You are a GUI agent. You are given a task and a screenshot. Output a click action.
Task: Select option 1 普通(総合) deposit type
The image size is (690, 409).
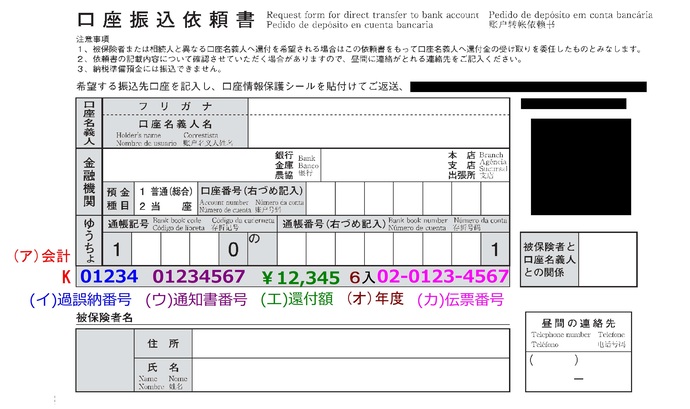(x=166, y=192)
